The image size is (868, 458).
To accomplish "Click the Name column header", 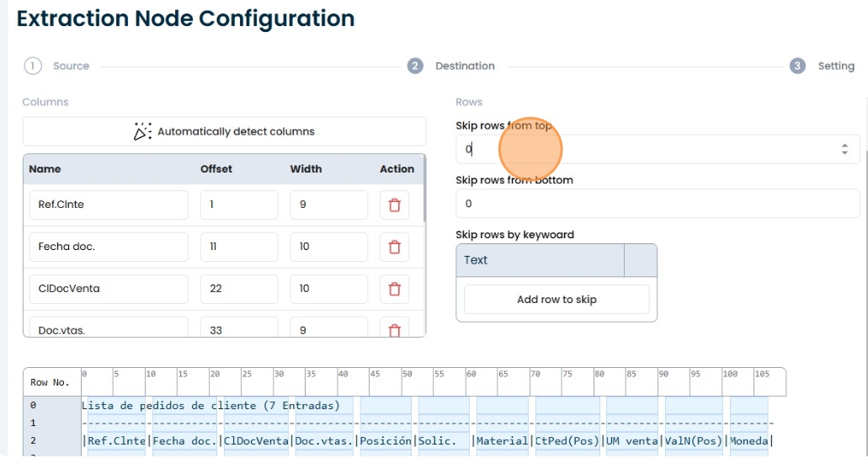I will tap(45, 169).
